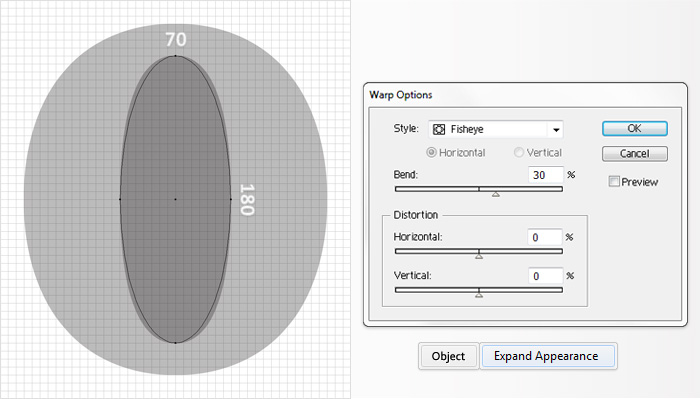Click the ellipse top anchor point
Viewport: 700px width, 399px height.
175,56
